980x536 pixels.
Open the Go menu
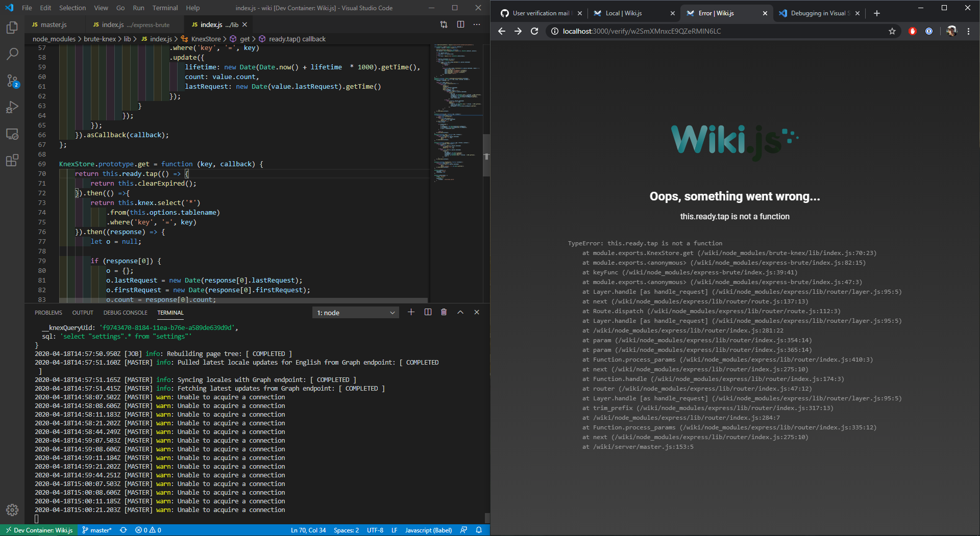[120, 8]
